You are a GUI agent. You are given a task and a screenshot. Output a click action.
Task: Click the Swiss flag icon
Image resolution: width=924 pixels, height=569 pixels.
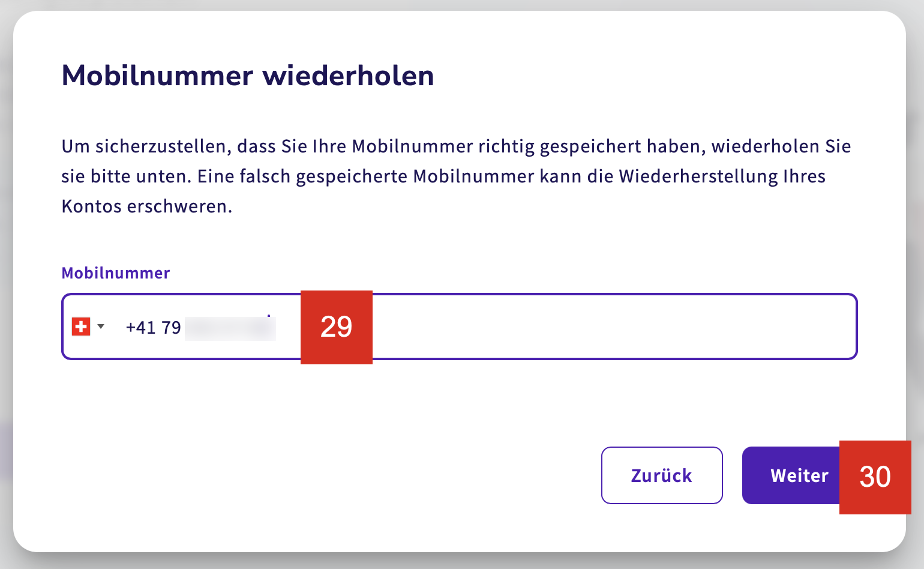pos(80,327)
